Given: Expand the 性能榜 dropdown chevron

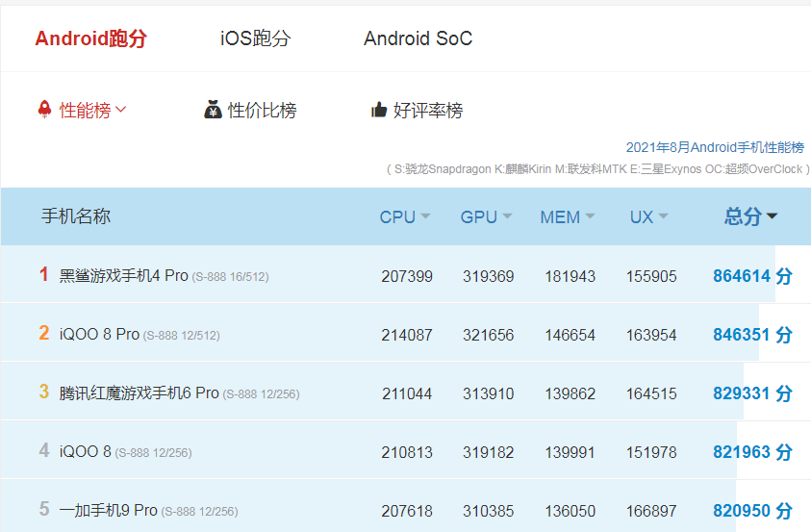Looking at the screenshot, I should tap(121, 109).
